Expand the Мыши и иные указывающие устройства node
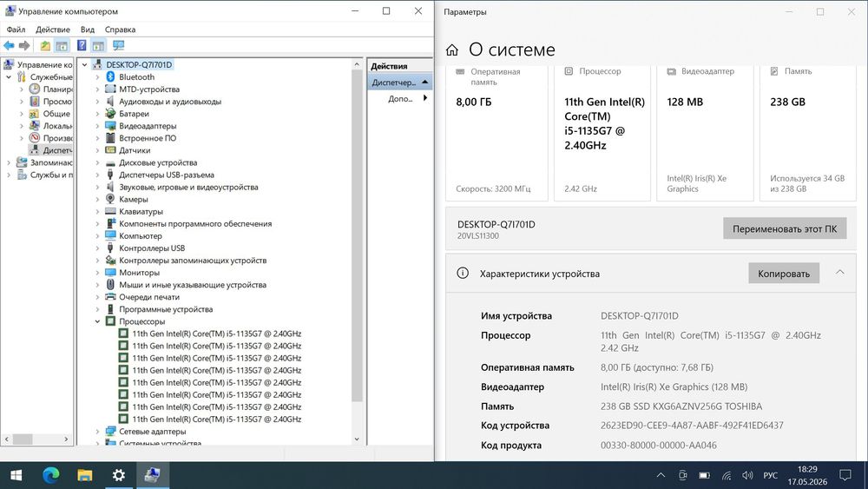Screen dimensions: 868x489 pos(97,285)
